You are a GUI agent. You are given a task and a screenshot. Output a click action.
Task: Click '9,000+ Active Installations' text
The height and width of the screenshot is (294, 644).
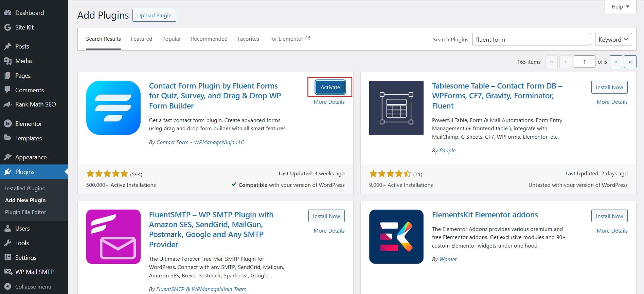point(401,185)
